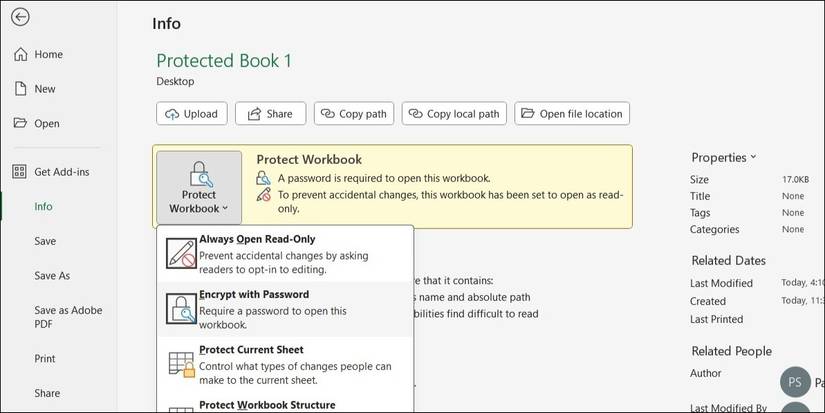The image size is (825, 413).
Task: Click the lock icon beside password required message
Action: [263, 178]
